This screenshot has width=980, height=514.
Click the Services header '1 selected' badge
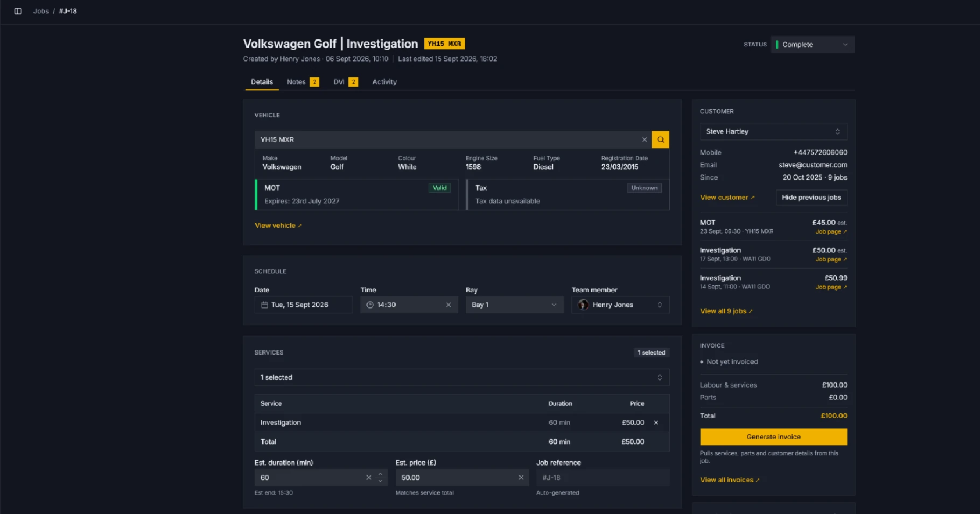[651, 353]
